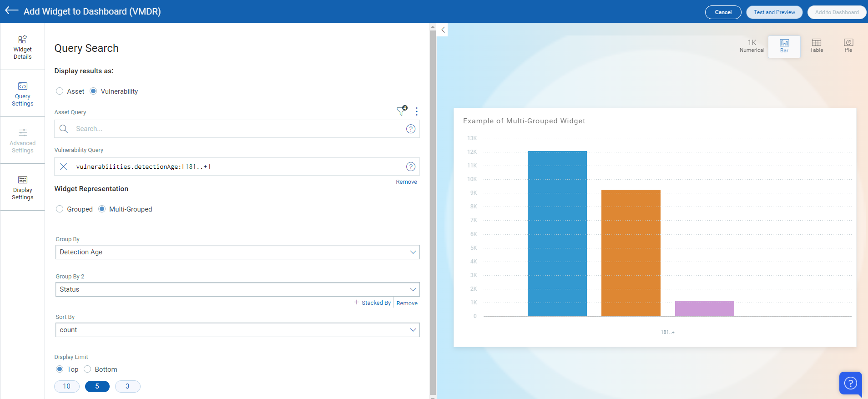
Task: Click the Stacked By link
Action: coord(376,303)
